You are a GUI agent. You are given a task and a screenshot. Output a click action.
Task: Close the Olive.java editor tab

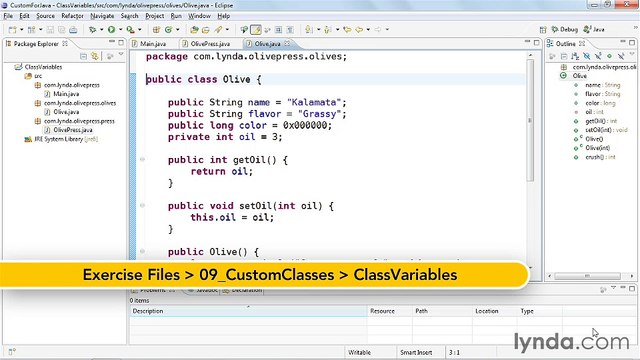287,43
